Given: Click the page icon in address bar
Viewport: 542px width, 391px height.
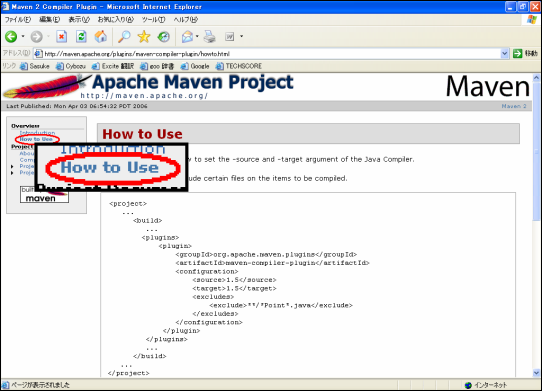Looking at the screenshot, I should tap(39, 54).
